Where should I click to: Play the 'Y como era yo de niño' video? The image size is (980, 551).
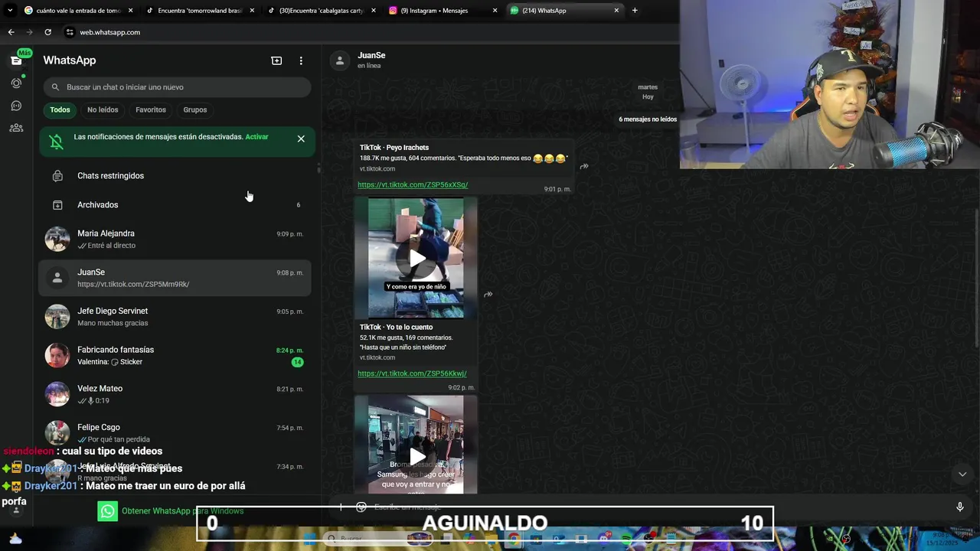click(x=416, y=258)
